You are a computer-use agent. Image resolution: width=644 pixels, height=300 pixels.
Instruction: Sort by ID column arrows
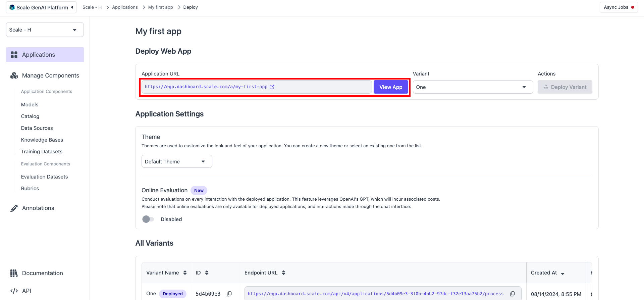click(x=207, y=273)
